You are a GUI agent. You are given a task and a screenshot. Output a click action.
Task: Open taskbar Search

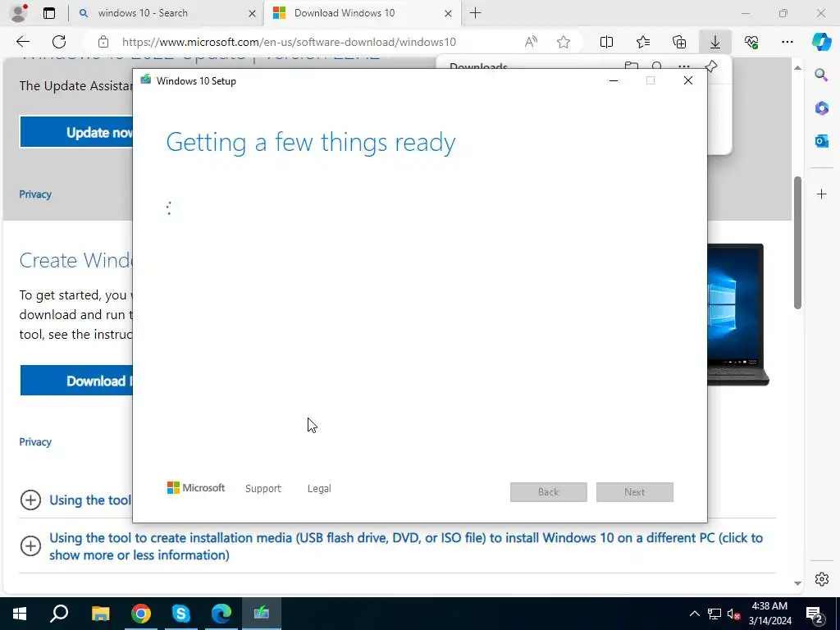pos(59,614)
